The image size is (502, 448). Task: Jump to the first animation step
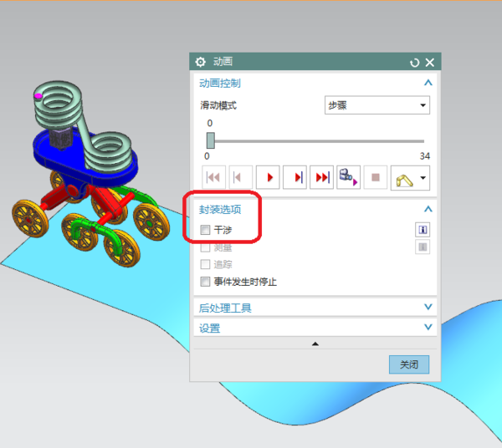(213, 177)
